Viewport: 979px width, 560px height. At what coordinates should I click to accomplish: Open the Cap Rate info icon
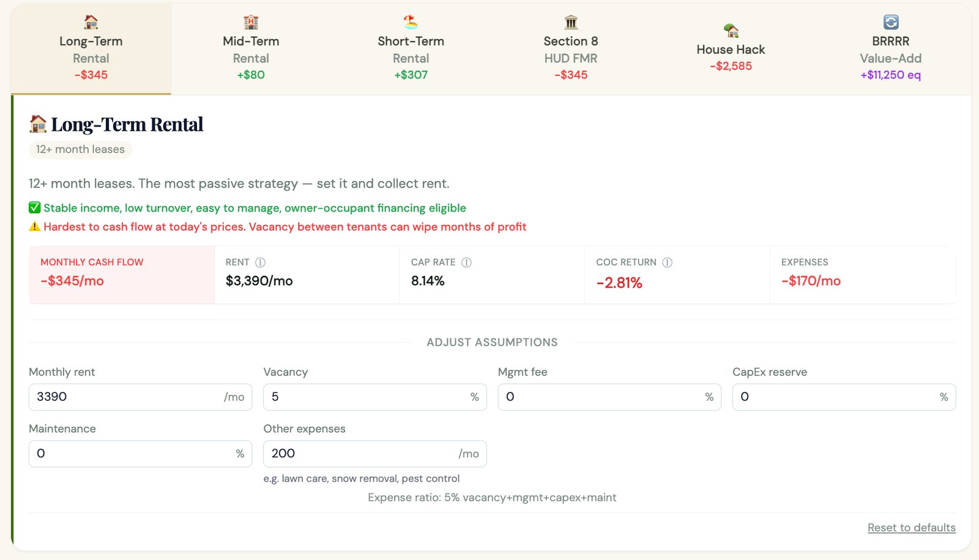466,262
